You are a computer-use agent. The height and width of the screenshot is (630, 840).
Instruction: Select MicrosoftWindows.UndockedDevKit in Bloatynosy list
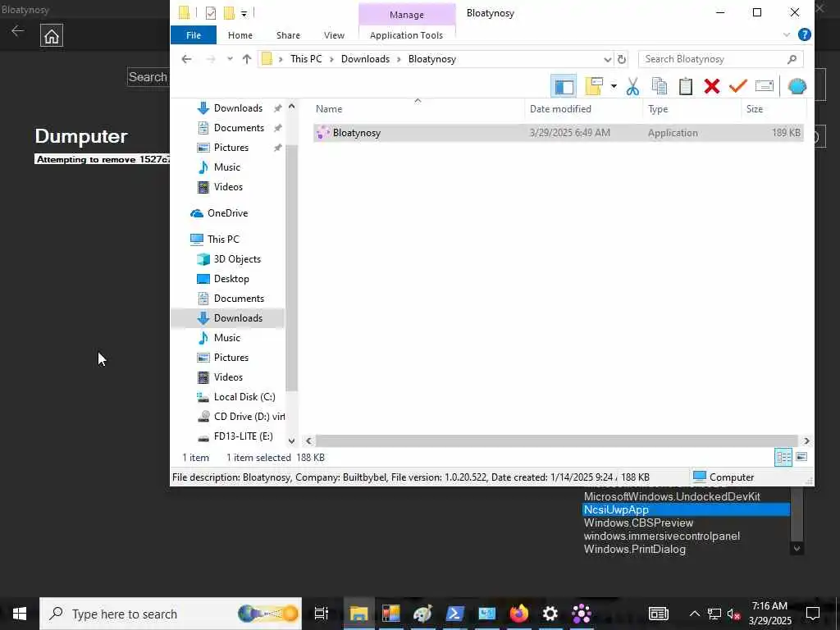point(672,496)
